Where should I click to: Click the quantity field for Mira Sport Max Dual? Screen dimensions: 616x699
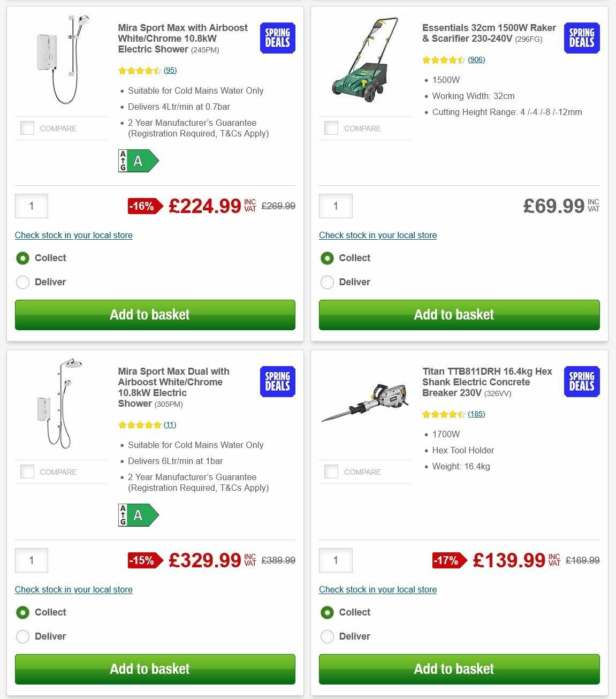[31, 560]
